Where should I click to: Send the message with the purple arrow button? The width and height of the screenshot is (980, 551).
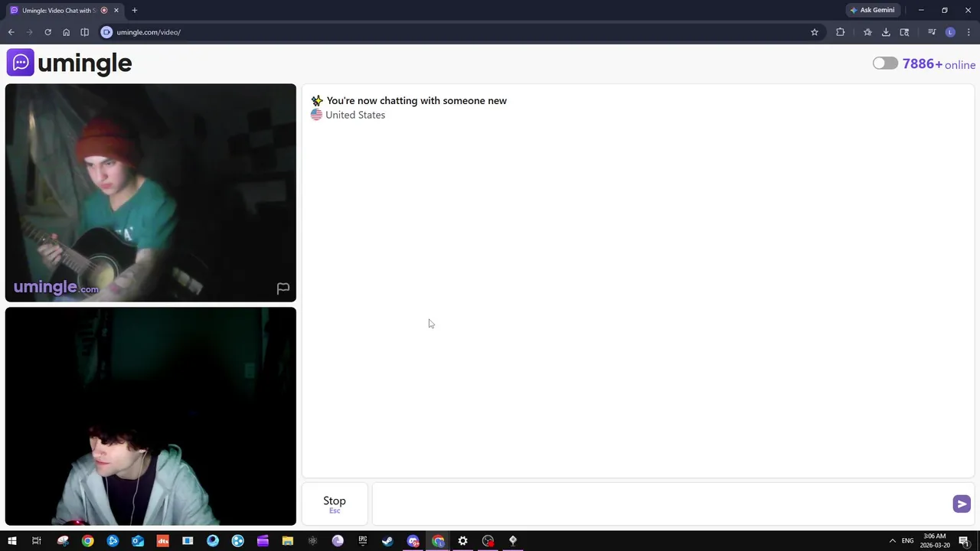[x=962, y=504]
